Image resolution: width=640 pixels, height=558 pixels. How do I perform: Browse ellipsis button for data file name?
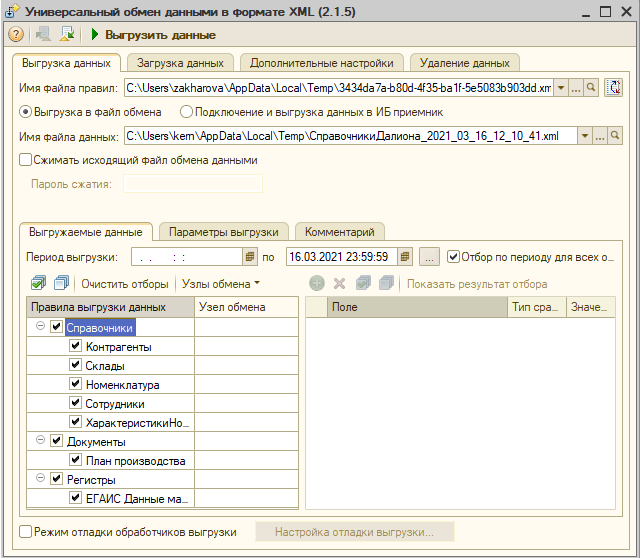click(599, 136)
